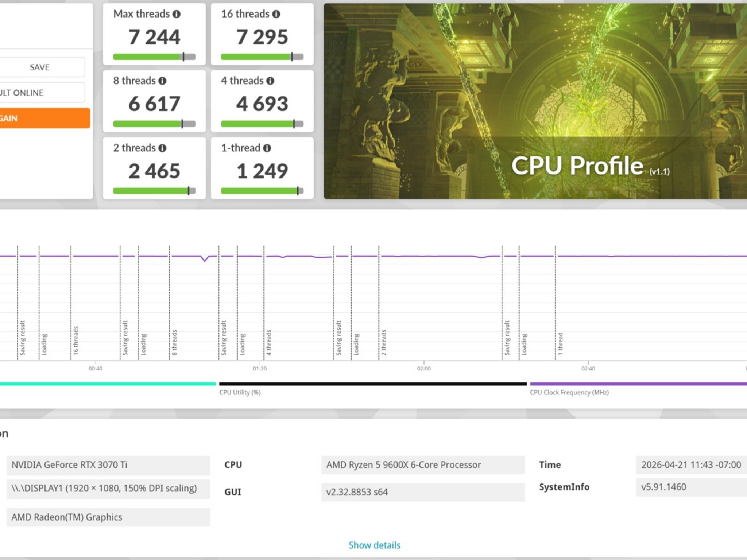Select the 4 threads marker on the chart
The image size is (747, 560).
(269, 342)
